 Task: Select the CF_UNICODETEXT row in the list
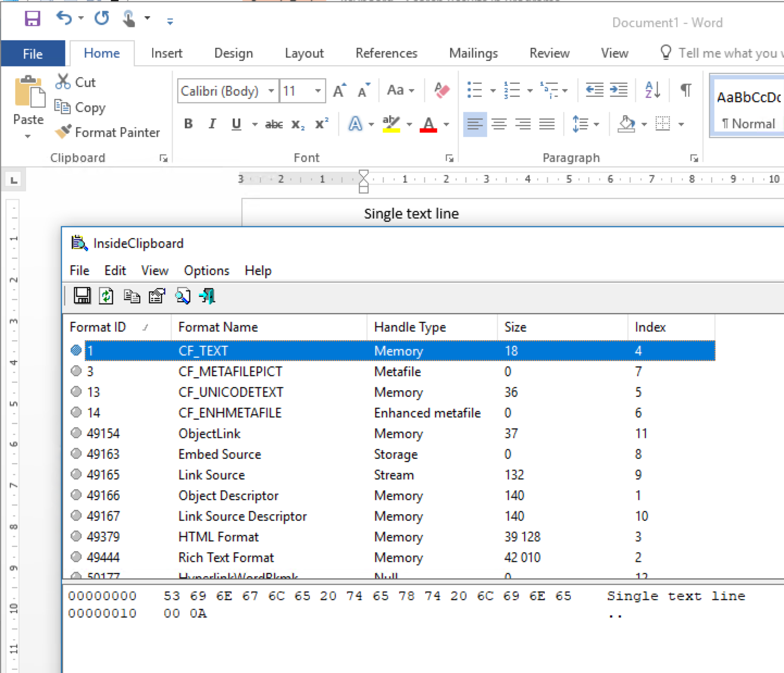[231, 392]
